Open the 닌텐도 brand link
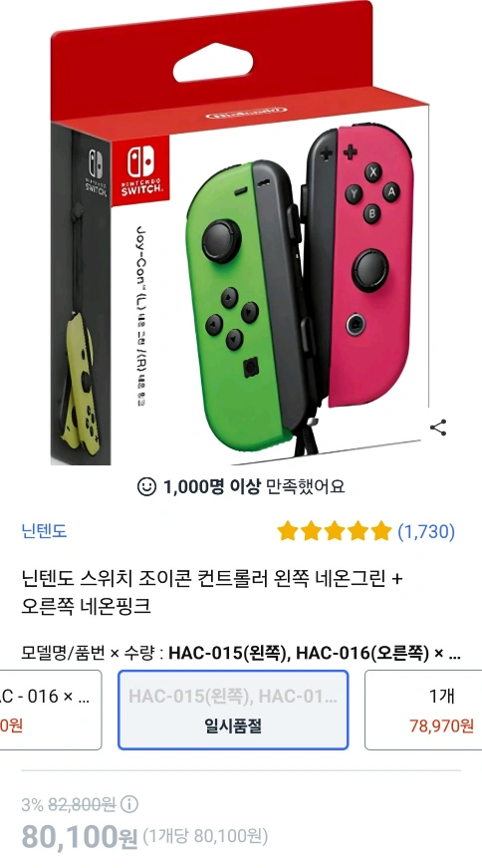Viewport: 482px width, 868px height. pyautogui.click(x=44, y=531)
